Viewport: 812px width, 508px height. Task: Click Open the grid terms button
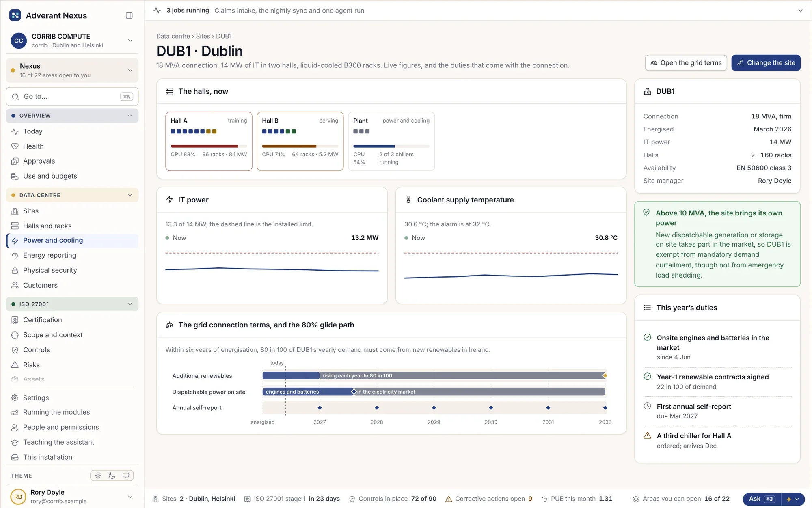pyautogui.click(x=686, y=63)
